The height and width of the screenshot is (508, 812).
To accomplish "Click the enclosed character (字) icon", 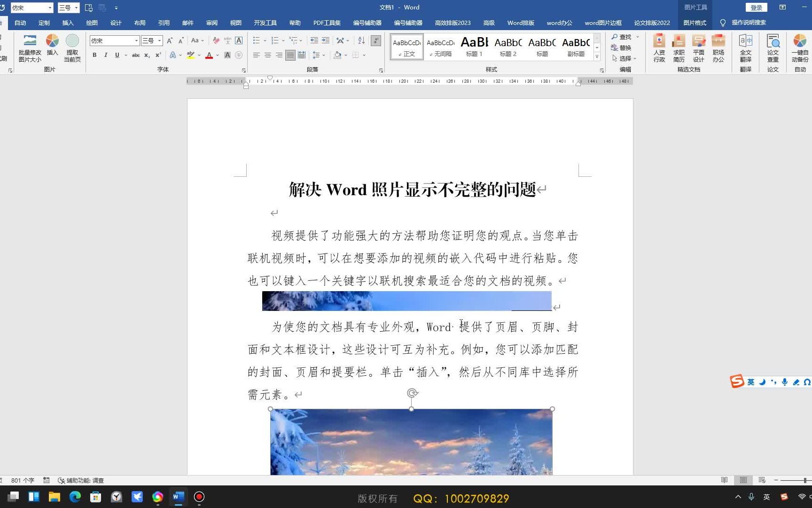I will 239,55.
